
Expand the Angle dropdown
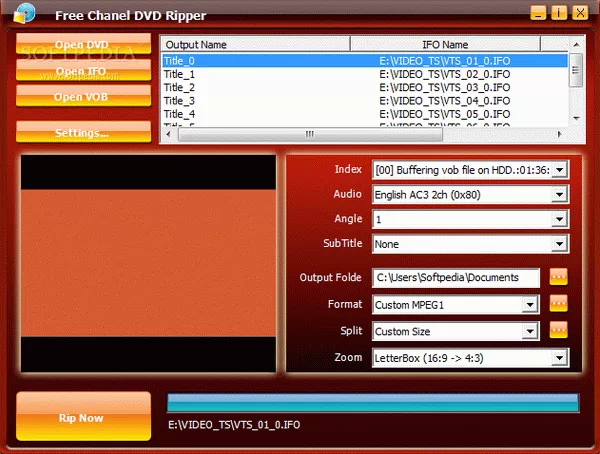(559, 218)
